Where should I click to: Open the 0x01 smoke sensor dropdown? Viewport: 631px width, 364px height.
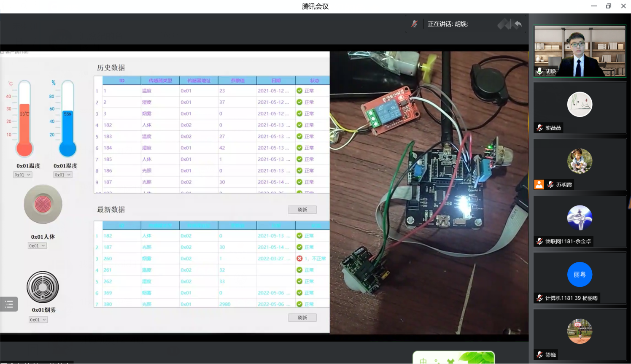click(x=38, y=320)
